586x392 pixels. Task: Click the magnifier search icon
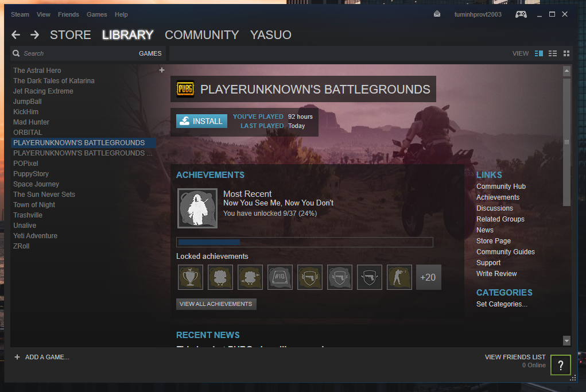(16, 53)
